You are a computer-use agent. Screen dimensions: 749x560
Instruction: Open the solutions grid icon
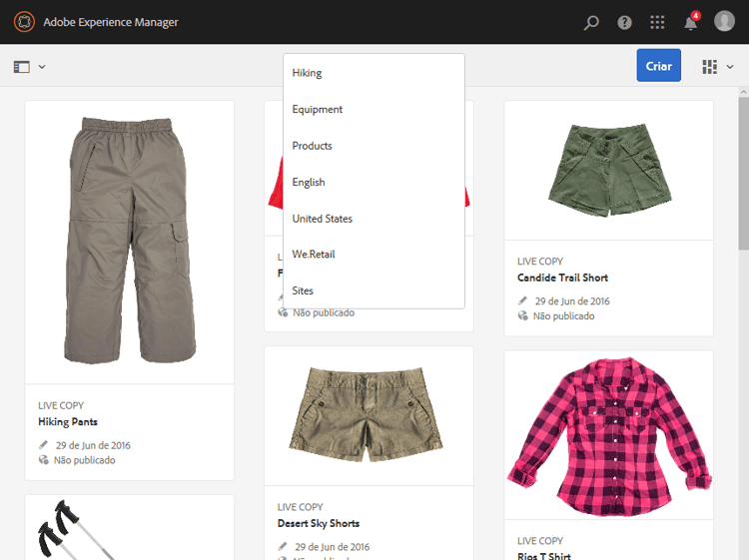click(657, 22)
